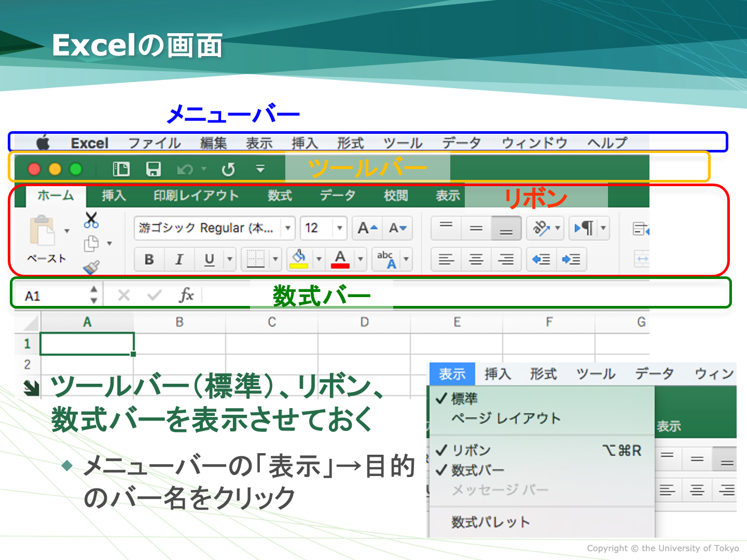Open the 編集 menu in menu bar
The width and height of the screenshot is (747, 560).
click(x=214, y=143)
